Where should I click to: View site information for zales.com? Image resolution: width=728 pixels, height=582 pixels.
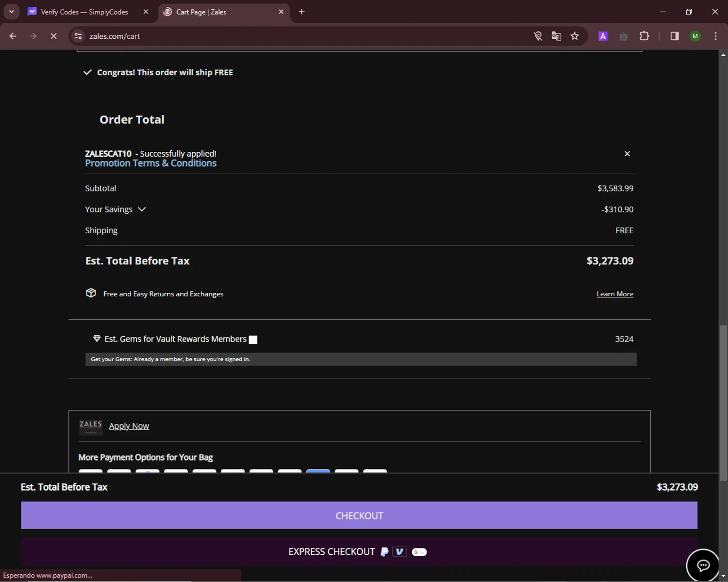tap(78, 36)
